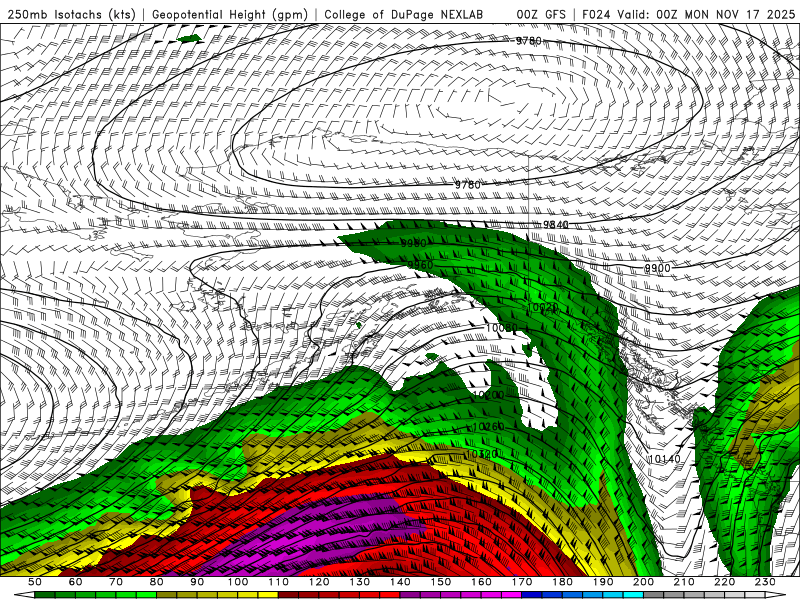Click the 120 value on the legend scale
This screenshot has height=600, width=800.
(x=319, y=582)
